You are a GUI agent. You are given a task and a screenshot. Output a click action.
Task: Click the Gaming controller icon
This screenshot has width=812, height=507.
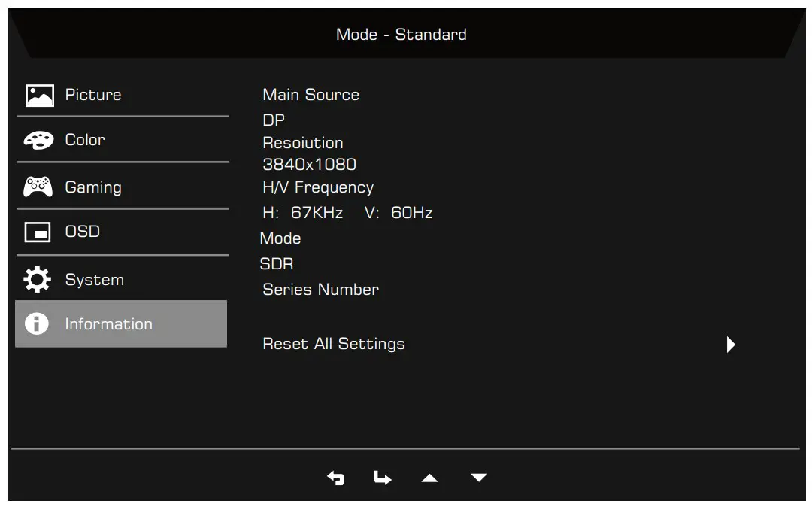point(38,187)
